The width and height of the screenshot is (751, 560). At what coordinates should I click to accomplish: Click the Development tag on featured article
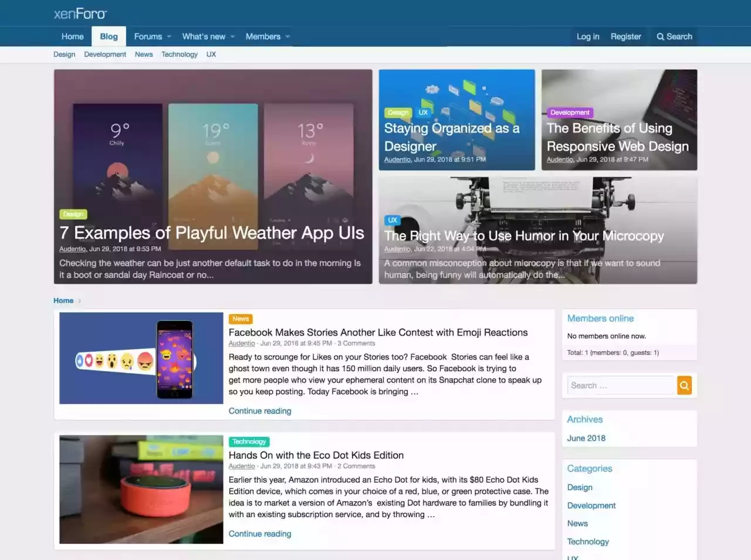coord(570,113)
